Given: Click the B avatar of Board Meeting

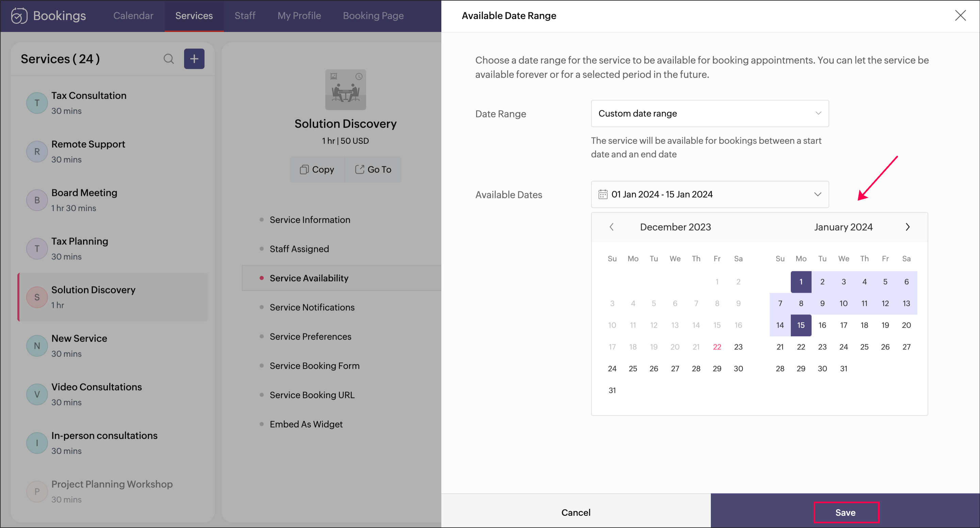Looking at the screenshot, I should [37, 200].
